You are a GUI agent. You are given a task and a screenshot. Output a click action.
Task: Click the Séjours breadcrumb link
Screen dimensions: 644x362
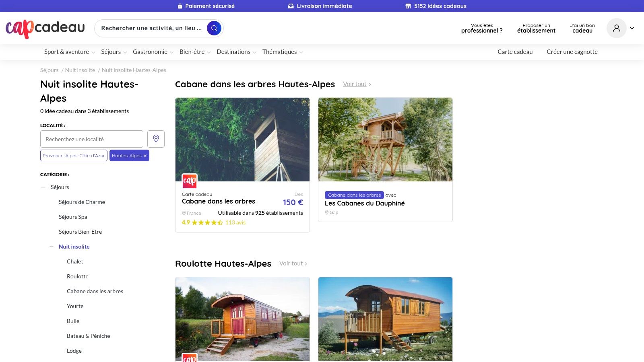tap(49, 70)
